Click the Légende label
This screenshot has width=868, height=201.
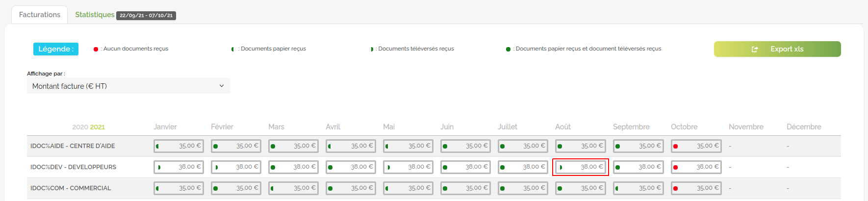click(56, 49)
